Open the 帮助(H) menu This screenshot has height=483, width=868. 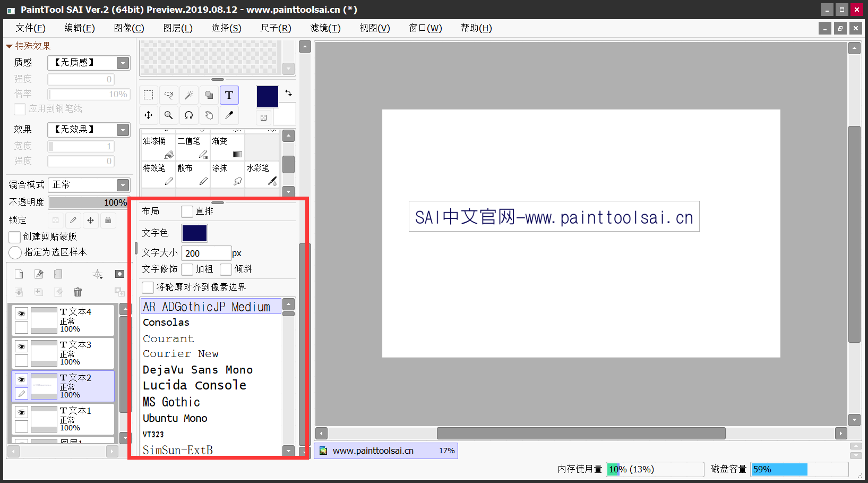coord(476,28)
